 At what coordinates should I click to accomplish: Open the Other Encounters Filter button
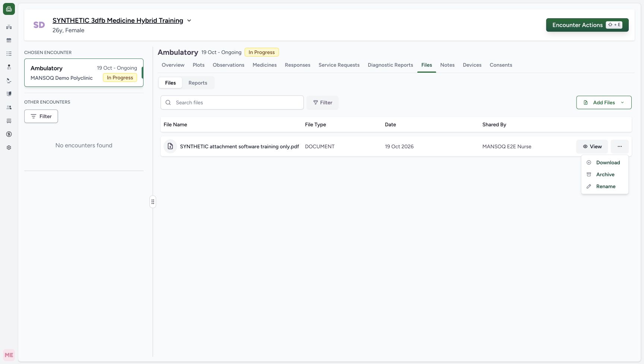pyautogui.click(x=41, y=116)
